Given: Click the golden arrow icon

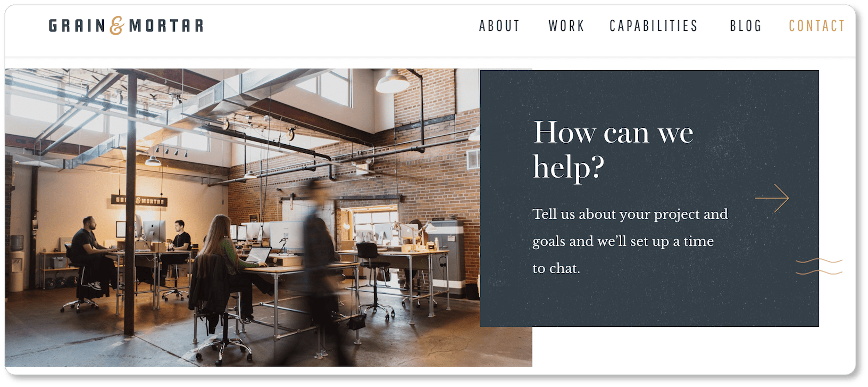Looking at the screenshot, I should 772,198.
